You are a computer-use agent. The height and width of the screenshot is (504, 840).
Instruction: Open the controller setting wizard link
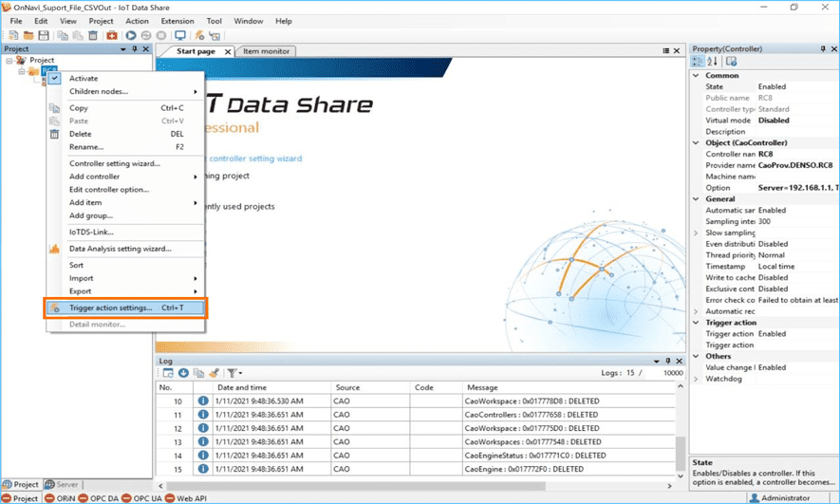coord(255,159)
